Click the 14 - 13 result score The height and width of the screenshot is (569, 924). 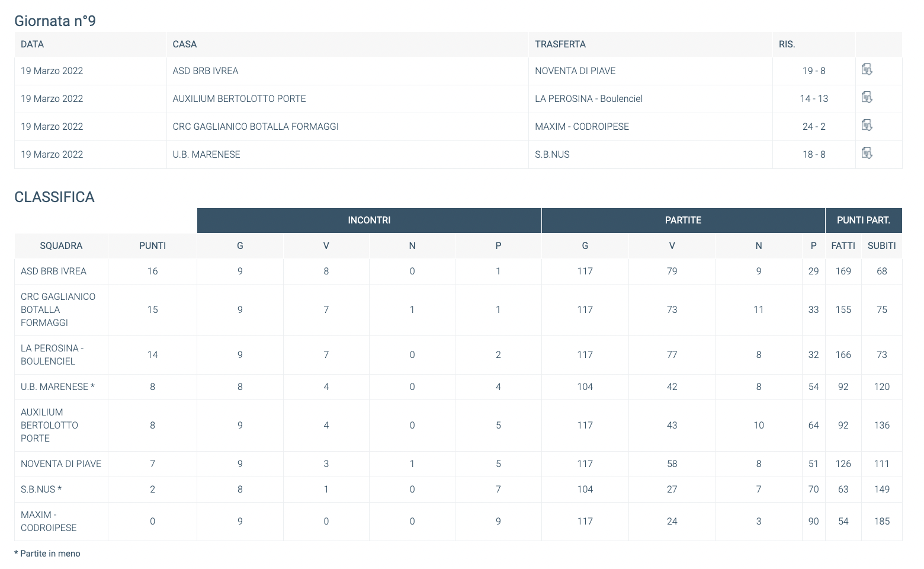814,99
